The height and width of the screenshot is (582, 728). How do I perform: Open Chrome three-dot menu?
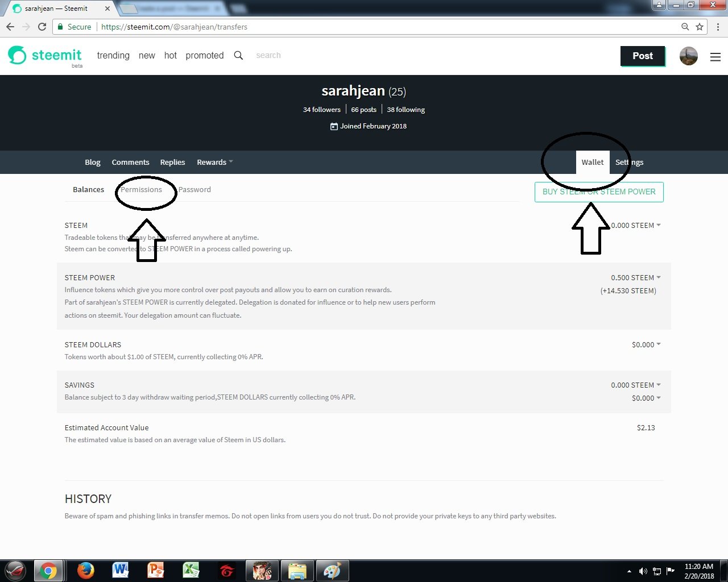click(718, 27)
